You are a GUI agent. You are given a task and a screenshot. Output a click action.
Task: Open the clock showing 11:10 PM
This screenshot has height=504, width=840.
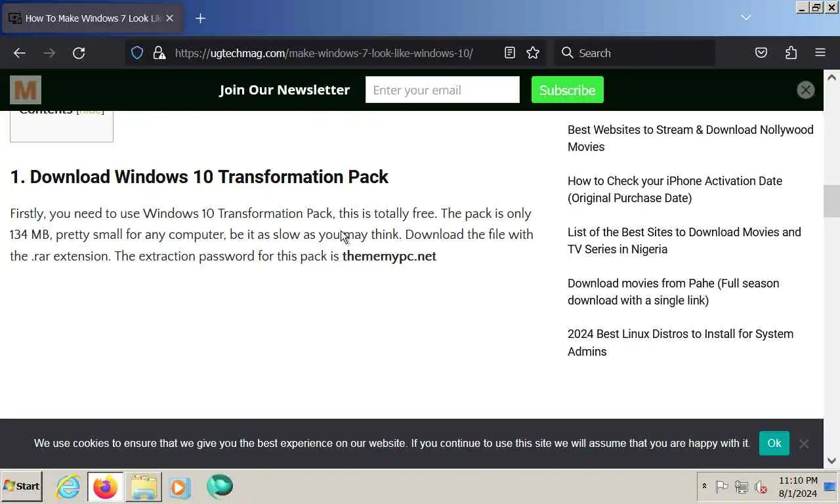point(798,487)
